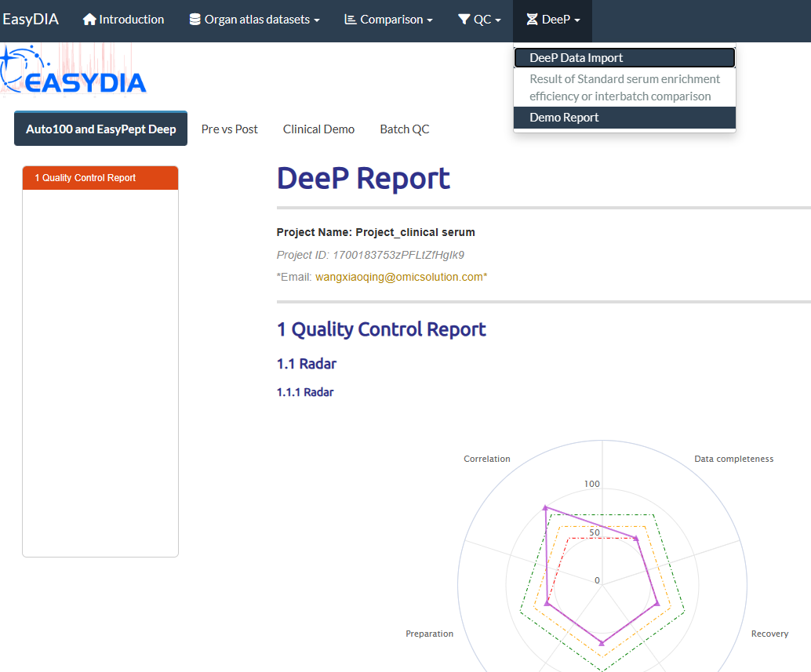Click the purple triangle marker on Recovery axis
The width and height of the screenshot is (811, 672).
[x=656, y=604]
